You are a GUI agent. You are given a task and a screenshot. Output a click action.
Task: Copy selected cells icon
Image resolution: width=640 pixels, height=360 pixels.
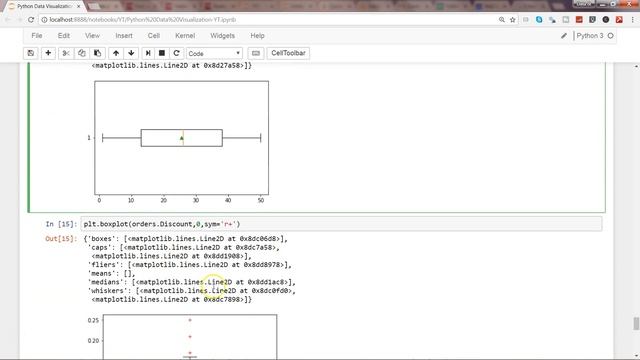(82, 53)
